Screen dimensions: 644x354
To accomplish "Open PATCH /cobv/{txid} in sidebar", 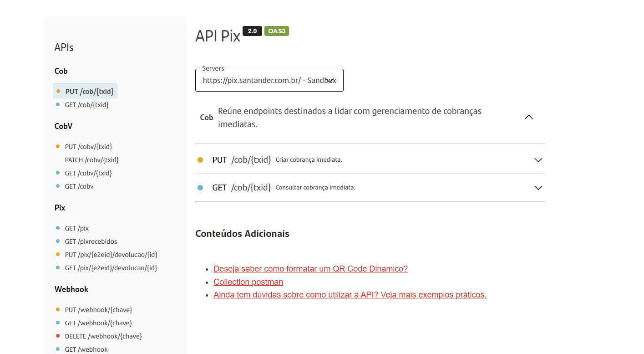I will [x=91, y=160].
